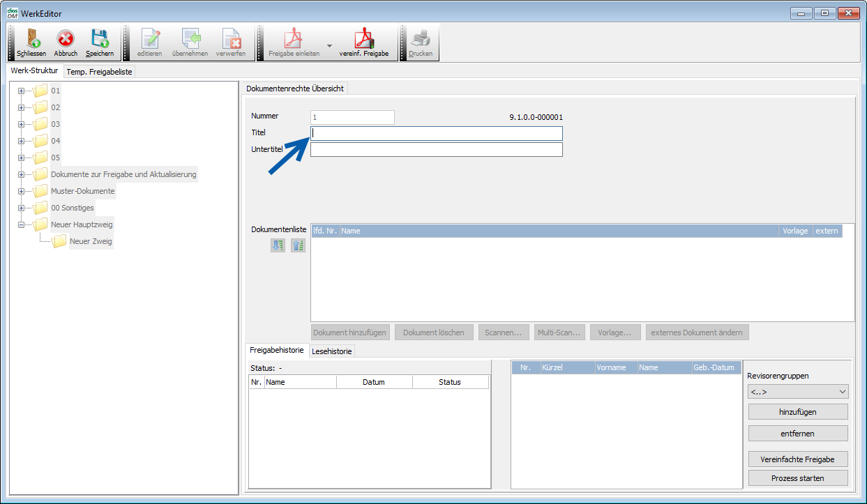Image resolution: width=867 pixels, height=504 pixels.
Task: Expand the folder 01 tree node
Action: [x=21, y=91]
